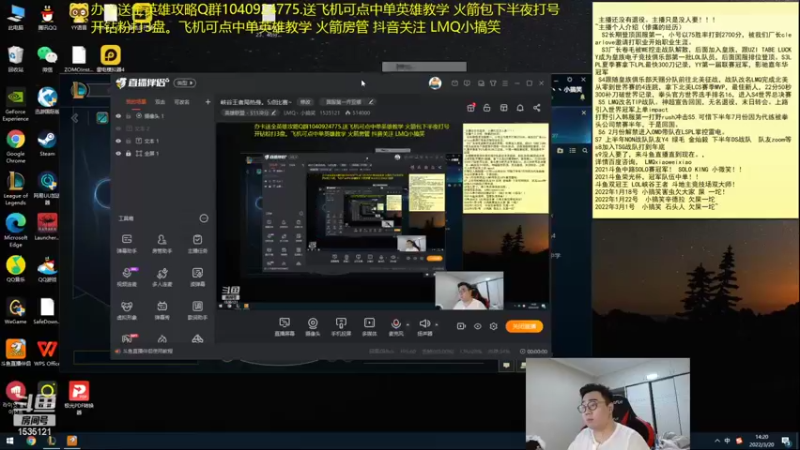Viewport: 800px width, 450px height.
Task: Edit the stream category via its pencil icon
Action: (x=274, y=113)
